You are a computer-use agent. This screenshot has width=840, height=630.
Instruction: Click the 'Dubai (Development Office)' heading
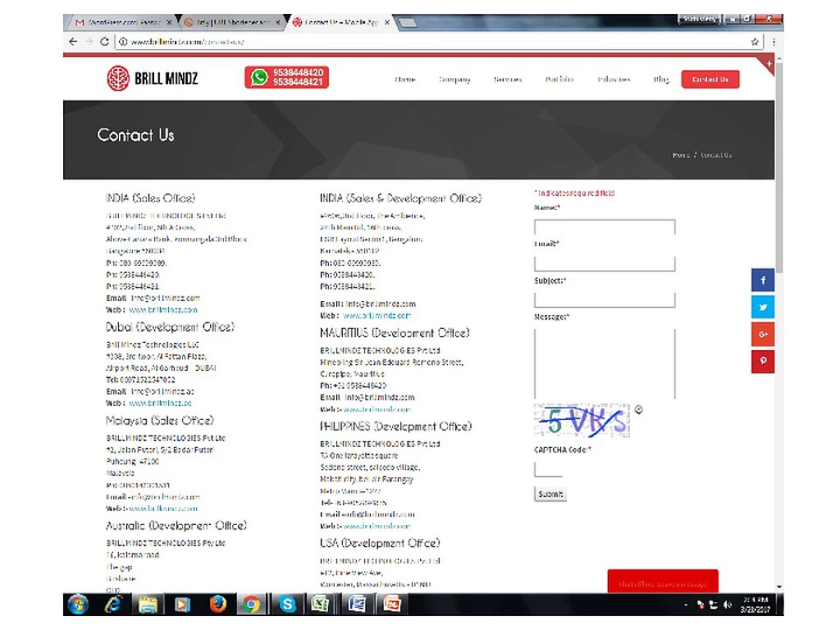click(x=170, y=326)
